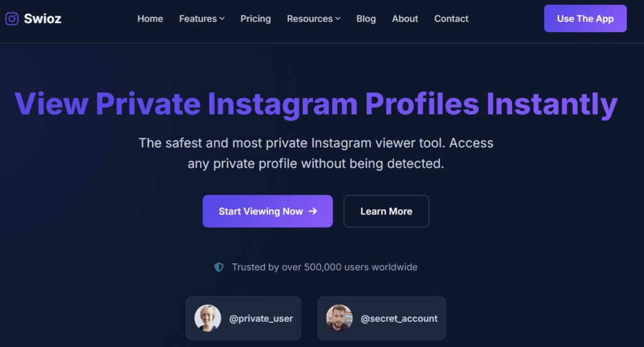Open the Home menu item
The width and height of the screenshot is (644, 347).
pos(150,19)
